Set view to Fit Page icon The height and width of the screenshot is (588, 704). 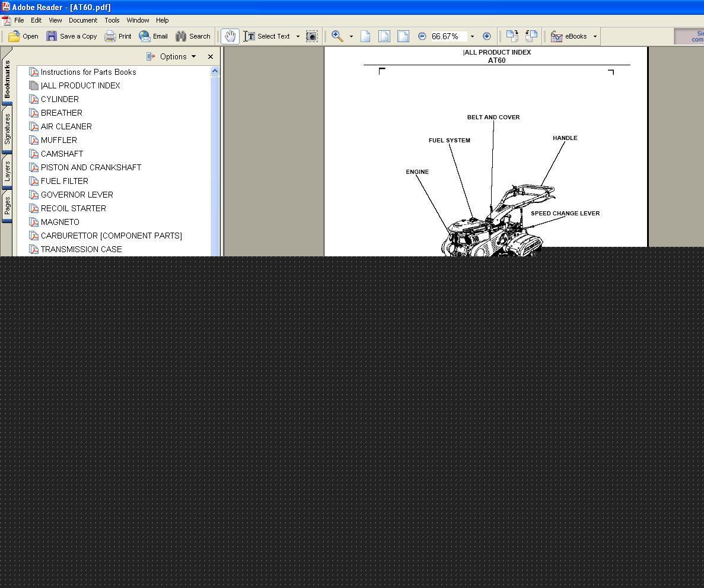tap(384, 36)
